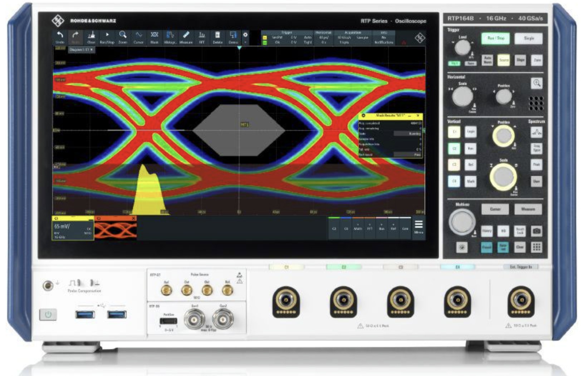Screen dimensions: 588x376
Task: Toggle the C3 channel key
Action: pos(454,165)
